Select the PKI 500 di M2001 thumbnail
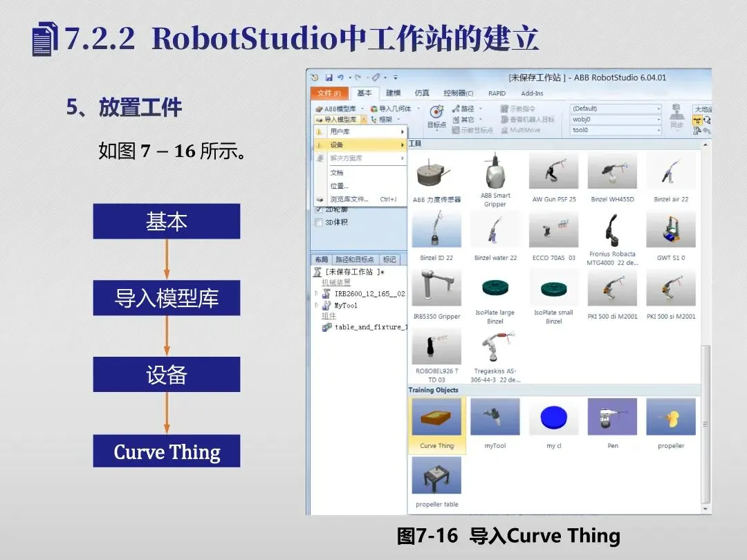 point(612,288)
